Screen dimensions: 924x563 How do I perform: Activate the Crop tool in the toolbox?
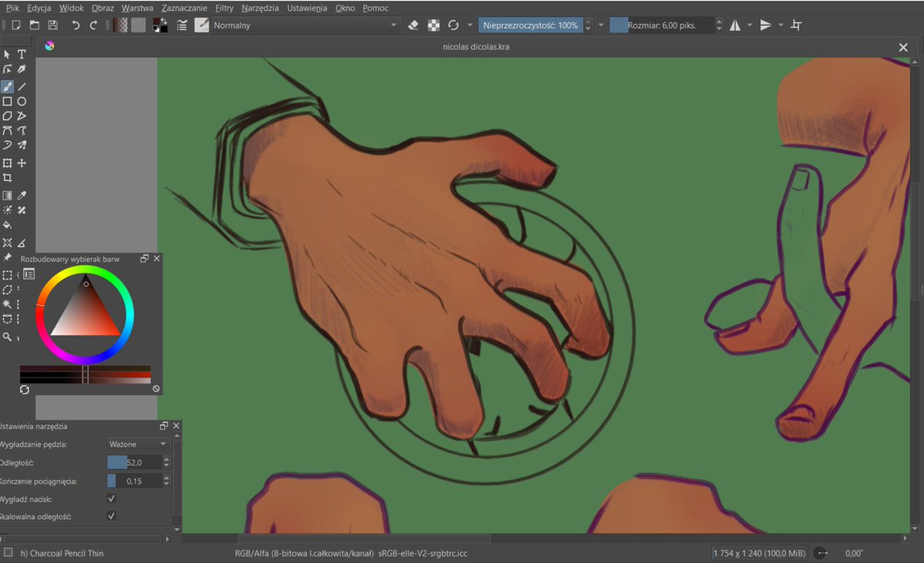pyautogui.click(x=7, y=178)
